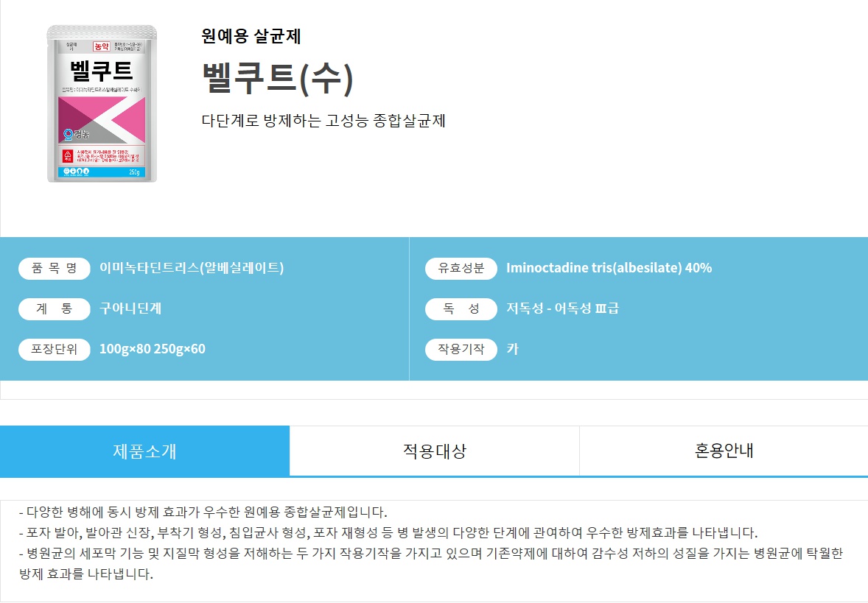868x603 pixels.
Task: Click the 원예용 살균제 category heading
Action: pos(251,37)
